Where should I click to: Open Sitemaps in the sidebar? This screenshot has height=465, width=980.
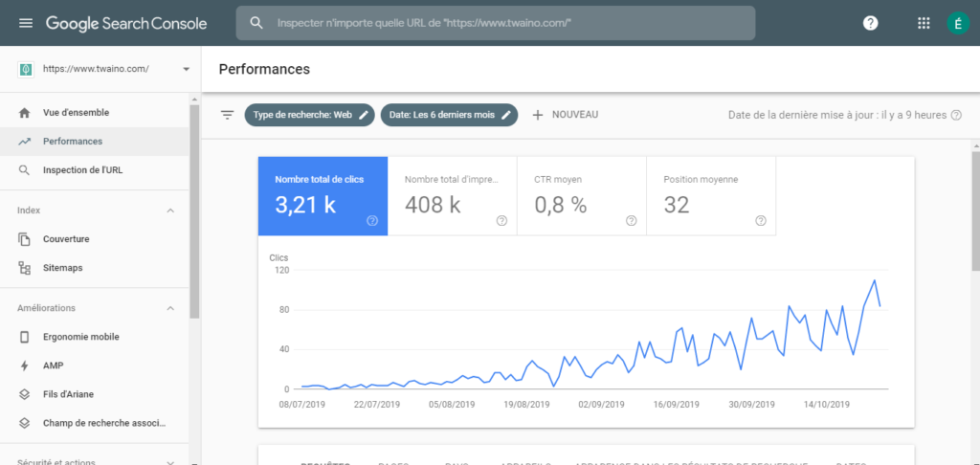(62, 268)
